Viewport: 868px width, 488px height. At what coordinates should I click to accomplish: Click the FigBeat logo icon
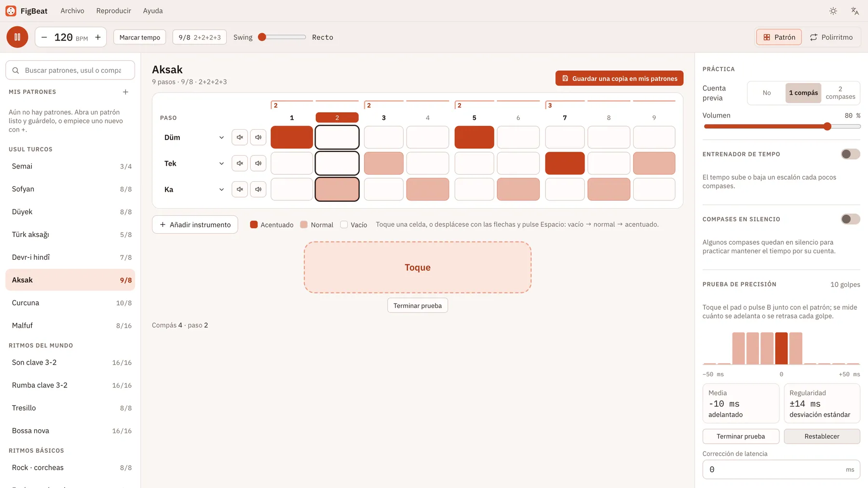11,11
